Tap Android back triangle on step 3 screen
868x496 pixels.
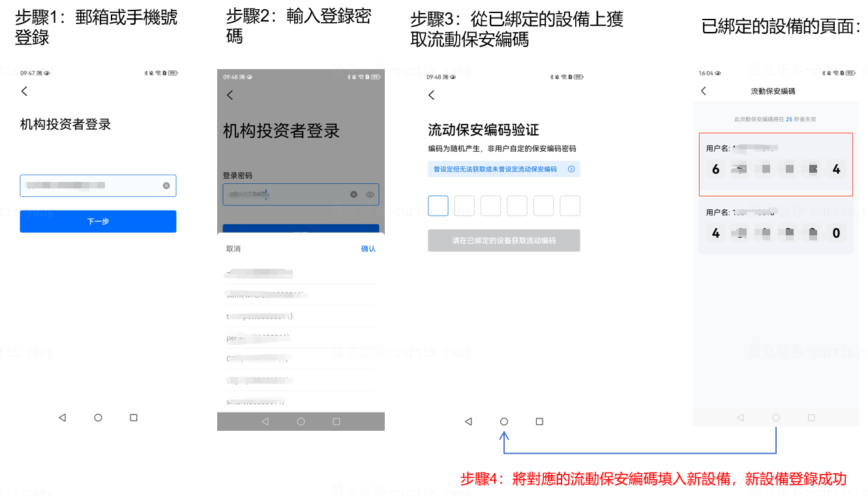(x=468, y=422)
